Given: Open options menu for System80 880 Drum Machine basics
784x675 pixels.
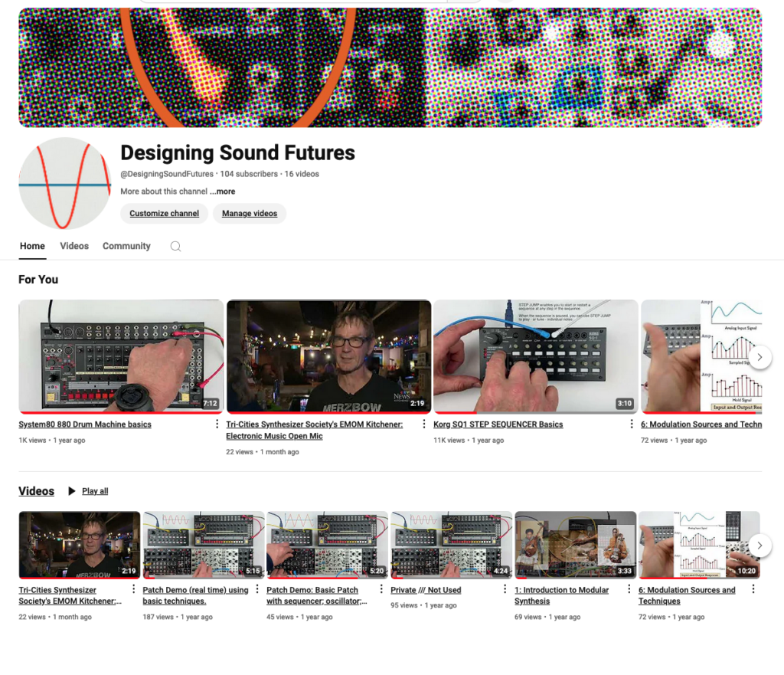Looking at the screenshot, I should (217, 424).
